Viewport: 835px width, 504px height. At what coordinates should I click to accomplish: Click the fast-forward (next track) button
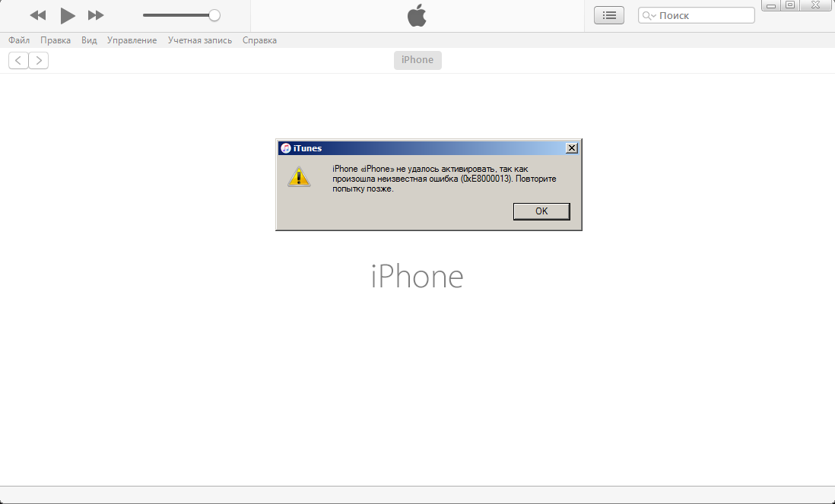[x=96, y=15]
